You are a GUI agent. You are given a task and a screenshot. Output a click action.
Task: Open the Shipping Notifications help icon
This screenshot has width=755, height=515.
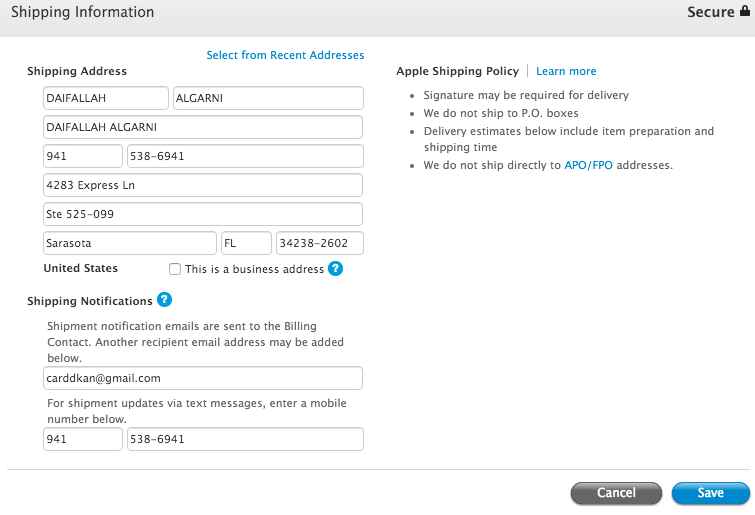click(x=164, y=300)
